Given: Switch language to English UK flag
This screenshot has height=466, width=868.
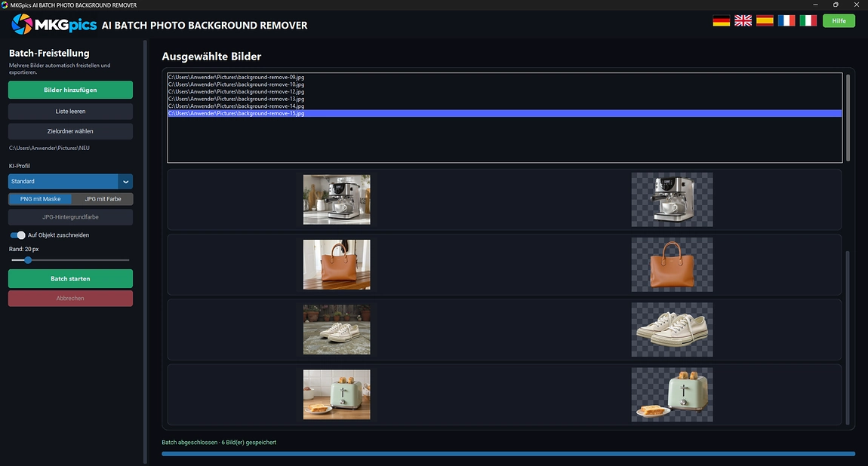Looking at the screenshot, I should click(743, 21).
